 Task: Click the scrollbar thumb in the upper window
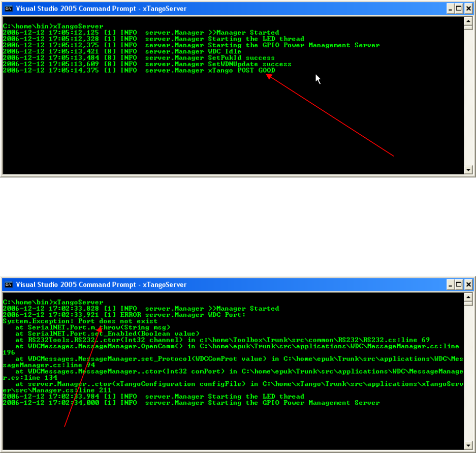pos(468,27)
